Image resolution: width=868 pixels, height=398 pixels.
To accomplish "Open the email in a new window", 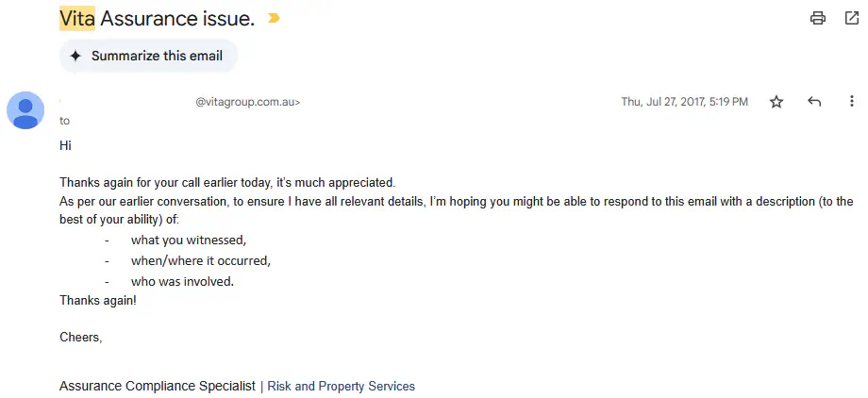I will 851,18.
